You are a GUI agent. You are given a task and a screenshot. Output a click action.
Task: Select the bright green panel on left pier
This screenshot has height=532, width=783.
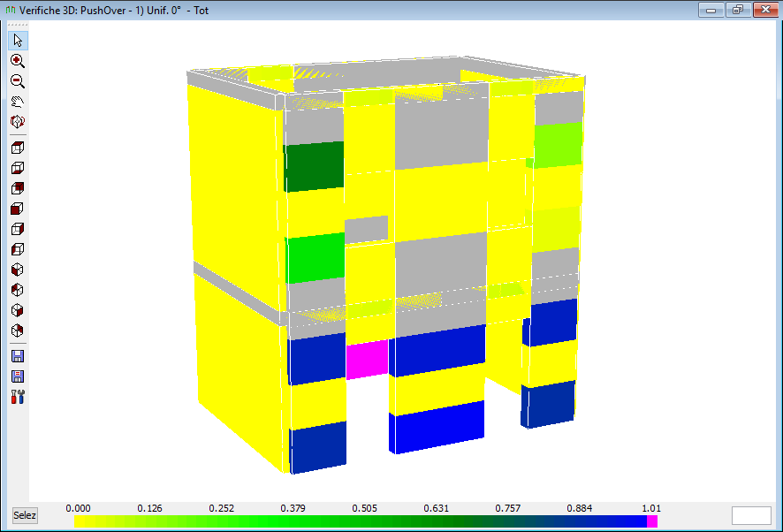tap(315, 258)
